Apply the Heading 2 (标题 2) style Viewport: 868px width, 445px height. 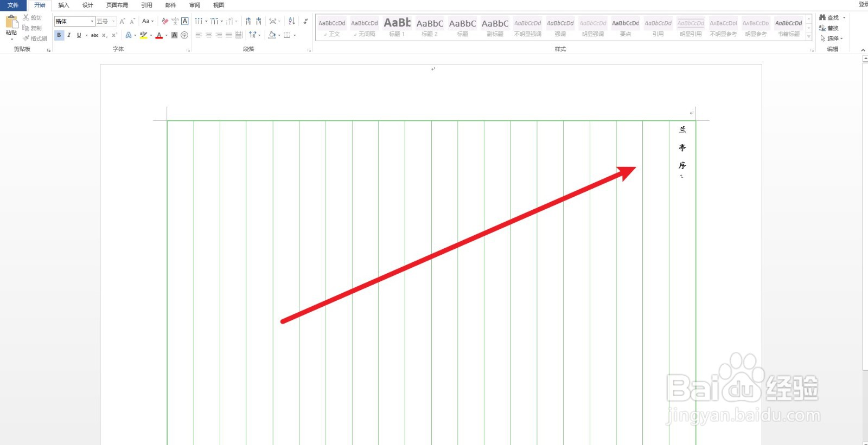(x=430, y=27)
